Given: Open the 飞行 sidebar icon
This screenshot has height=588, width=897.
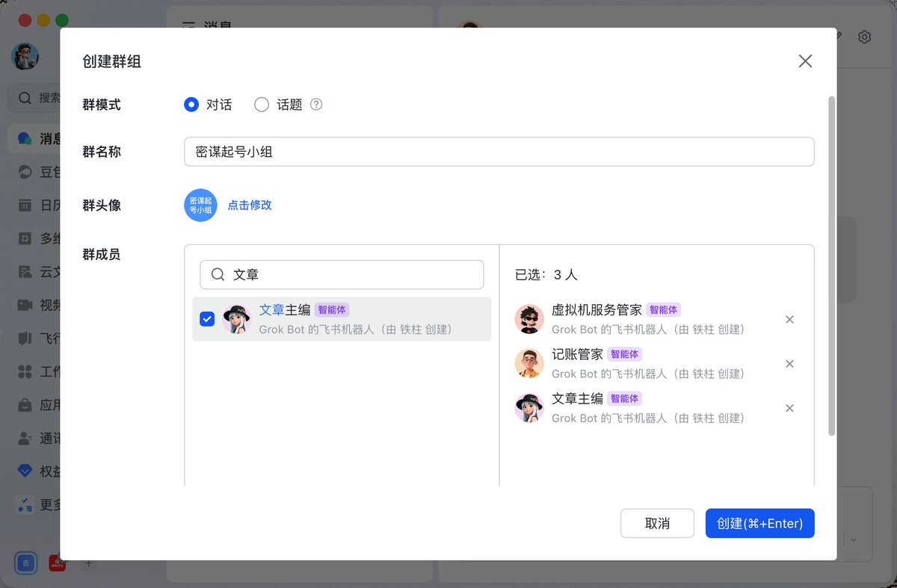Looking at the screenshot, I should coord(25,338).
